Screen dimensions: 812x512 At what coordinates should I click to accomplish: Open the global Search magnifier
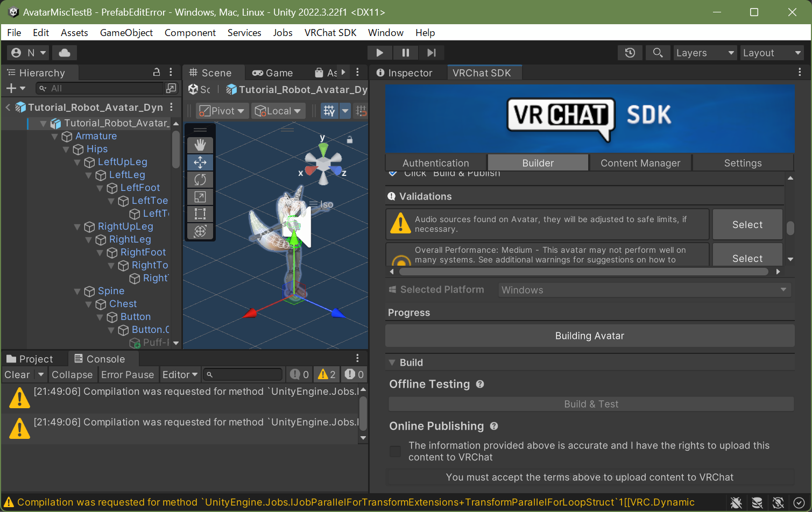pyautogui.click(x=658, y=53)
